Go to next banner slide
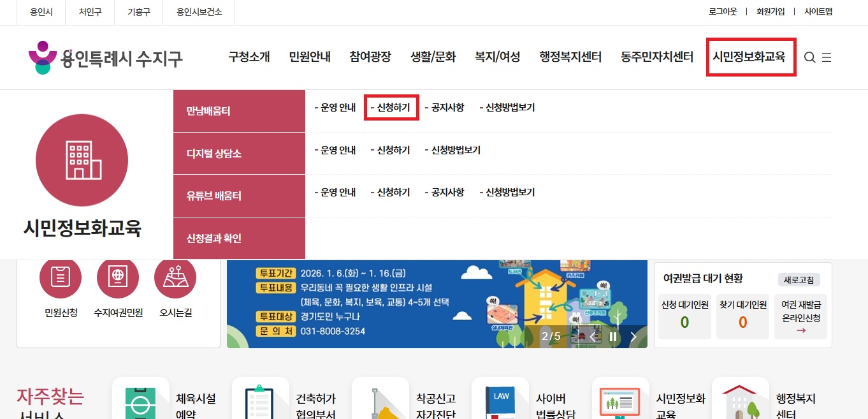 [633, 337]
